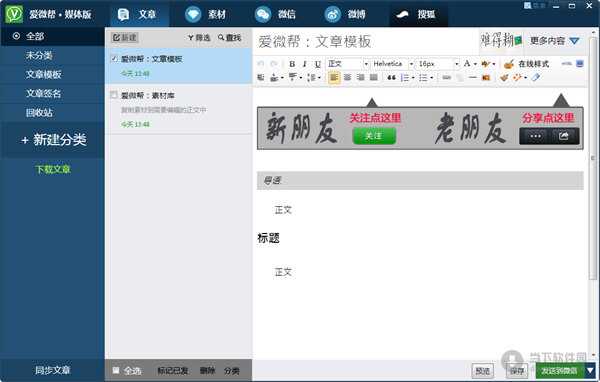This screenshot has height=382, width=600.
Task: Click the 下载文章 link
Action: click(x=53, y=169)
